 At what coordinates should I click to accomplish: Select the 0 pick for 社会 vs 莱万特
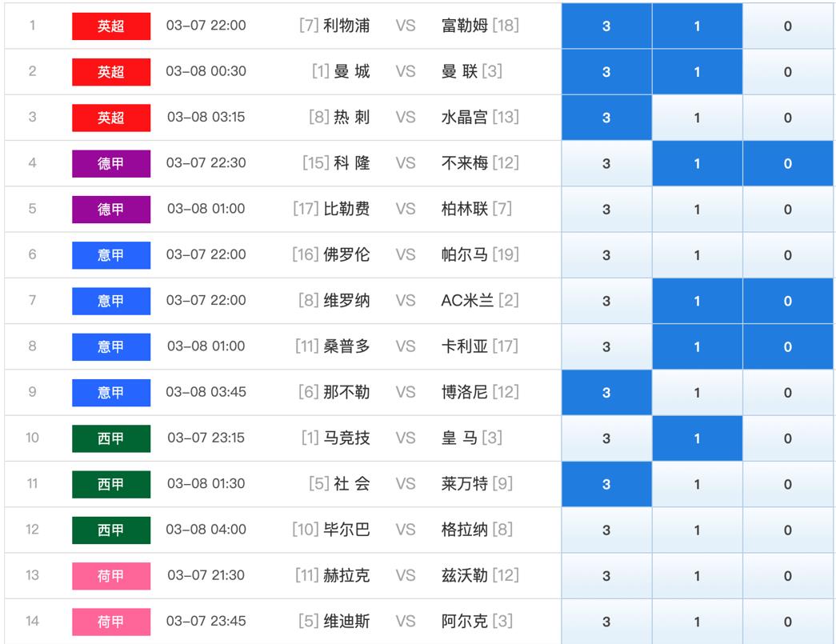(x=787, y=484)
